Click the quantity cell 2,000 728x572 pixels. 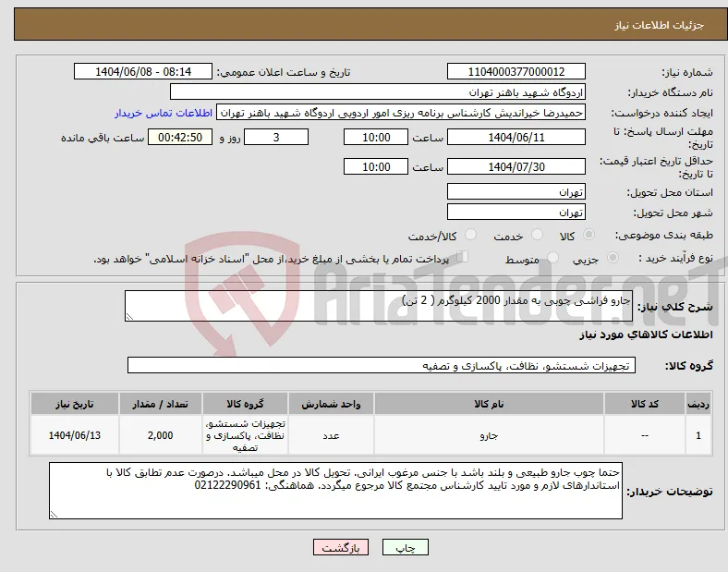click(x=160, y=435)
